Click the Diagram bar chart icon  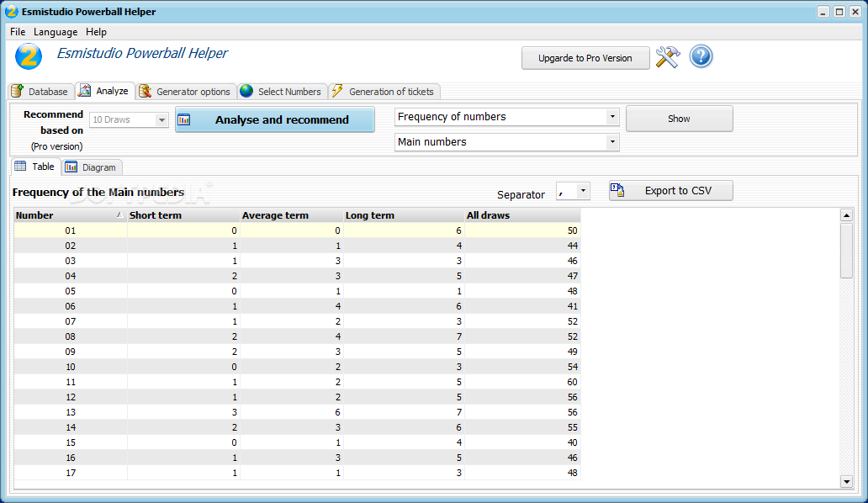(x=71, y=167)
